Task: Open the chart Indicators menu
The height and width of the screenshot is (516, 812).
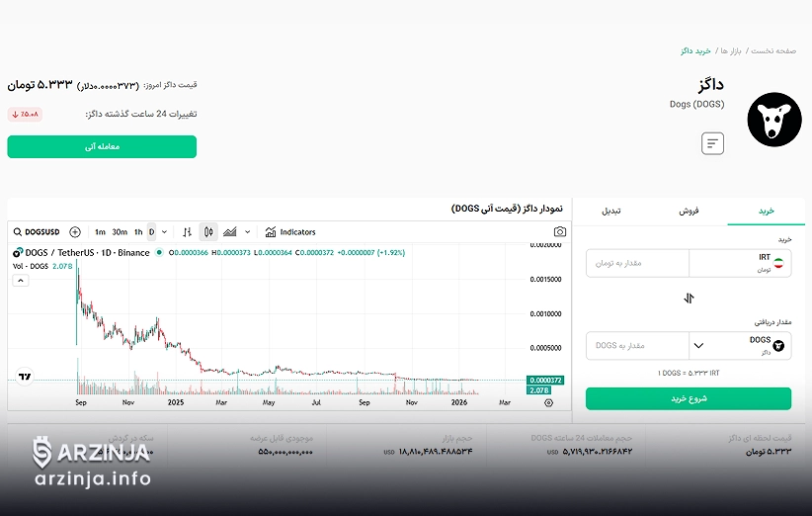Action: coord(290,232)
